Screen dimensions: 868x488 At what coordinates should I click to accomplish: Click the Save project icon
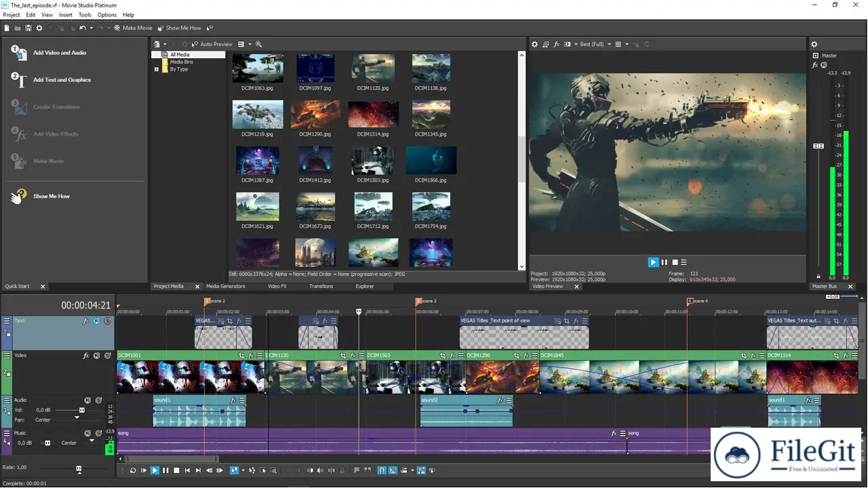coord(28,28)
